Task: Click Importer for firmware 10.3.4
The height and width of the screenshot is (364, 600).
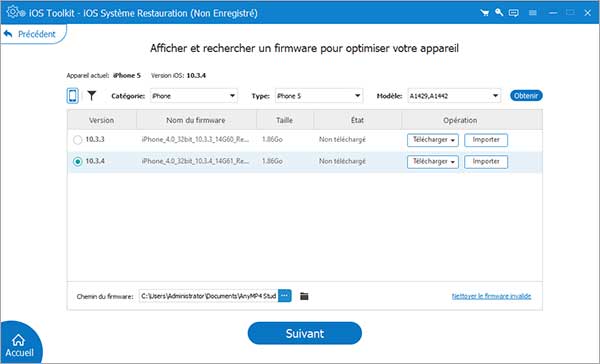Action: [x=486, y=162]
